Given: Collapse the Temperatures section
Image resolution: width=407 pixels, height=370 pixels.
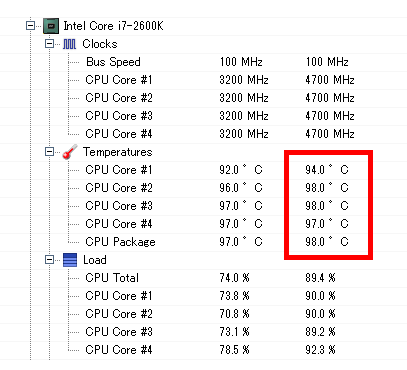Looking at the screenshot, I should (49, 152).
